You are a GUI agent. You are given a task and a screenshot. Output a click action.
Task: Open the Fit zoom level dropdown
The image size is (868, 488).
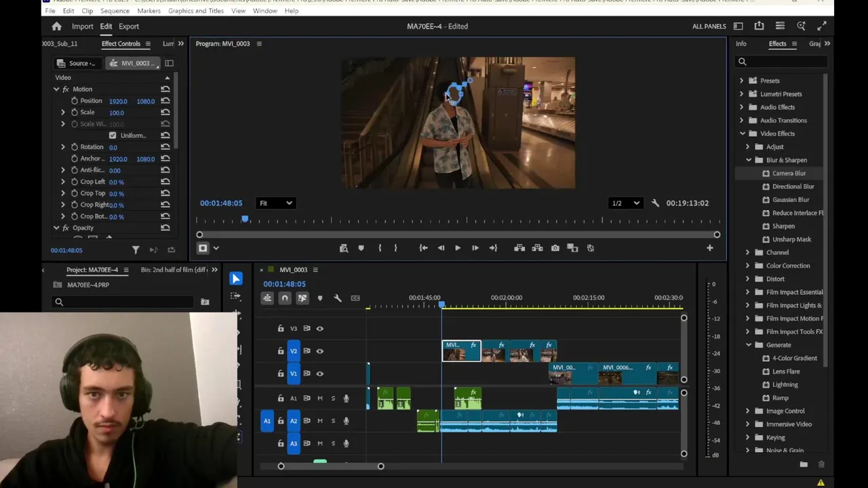coord(275,203)
